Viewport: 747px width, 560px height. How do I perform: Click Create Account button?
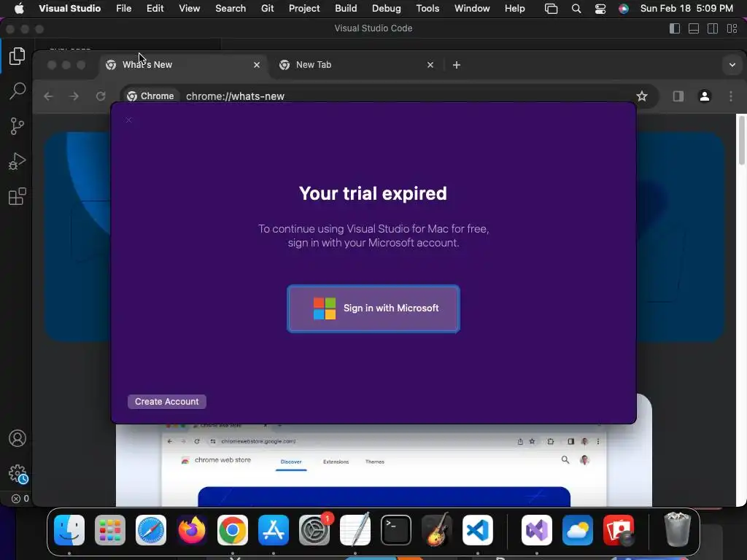coord(167,402)
